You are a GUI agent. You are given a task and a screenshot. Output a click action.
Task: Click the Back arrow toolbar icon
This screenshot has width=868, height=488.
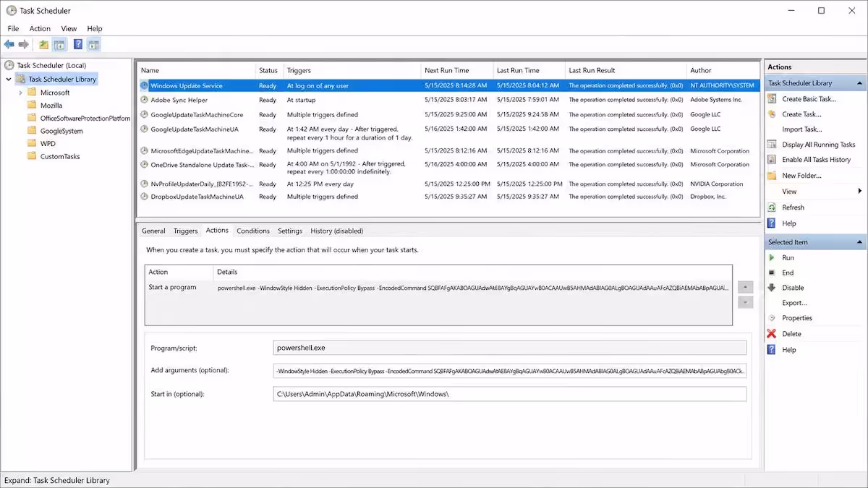coord(9,45)
